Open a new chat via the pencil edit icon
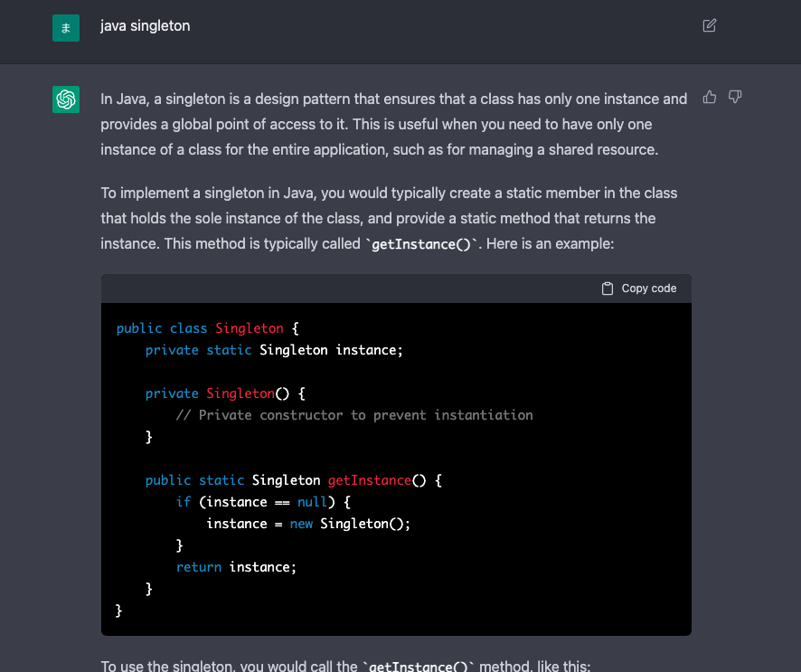This screenshot has height=672, width=801. pyautogui.click(x=709, y=25)
